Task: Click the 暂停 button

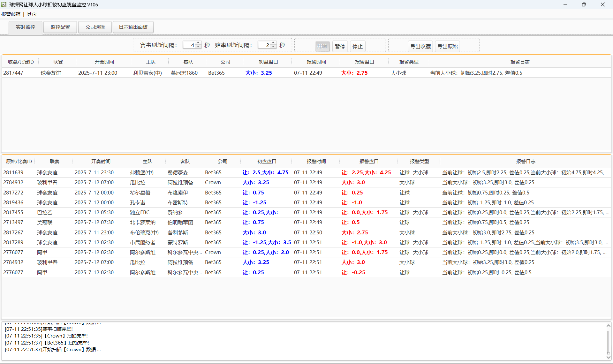Action: click(x=340, y=46)
